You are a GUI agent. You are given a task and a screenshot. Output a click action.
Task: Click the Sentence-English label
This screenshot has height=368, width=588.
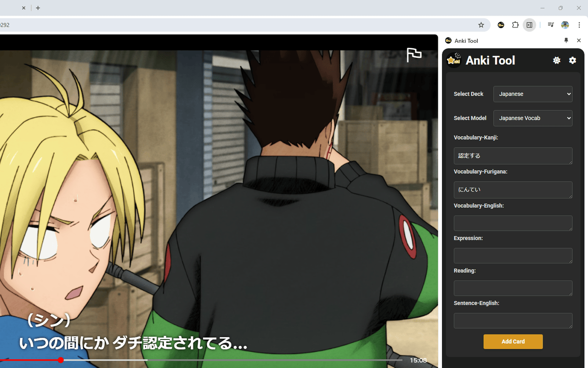(x=476, y=303)
